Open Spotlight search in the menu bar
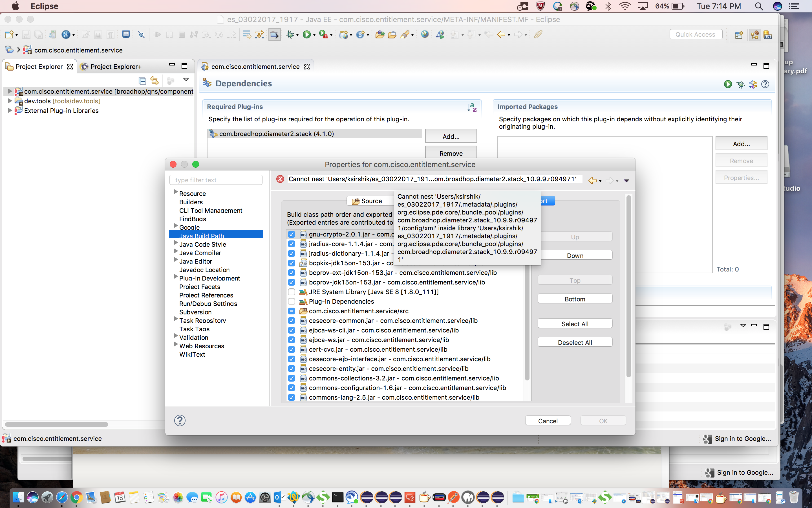The height and width of the screenshot is (508, 812). (759, 6)
